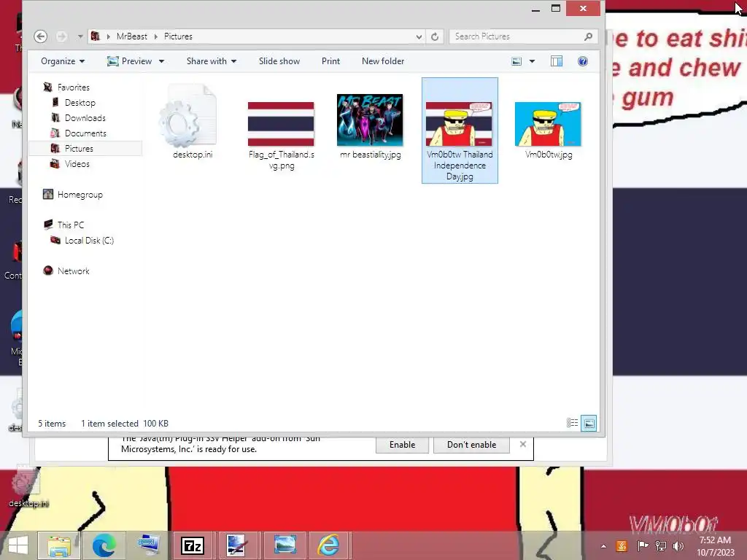Click the Print command
The width and height of the screenshot is (747, 560).
tap(330, 61)
